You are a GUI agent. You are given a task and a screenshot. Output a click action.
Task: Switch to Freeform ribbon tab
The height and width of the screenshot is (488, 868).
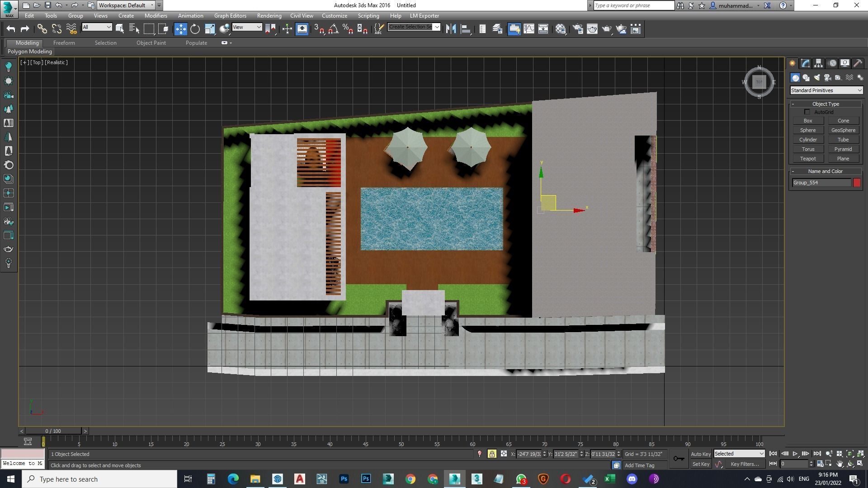pos(64,43)
